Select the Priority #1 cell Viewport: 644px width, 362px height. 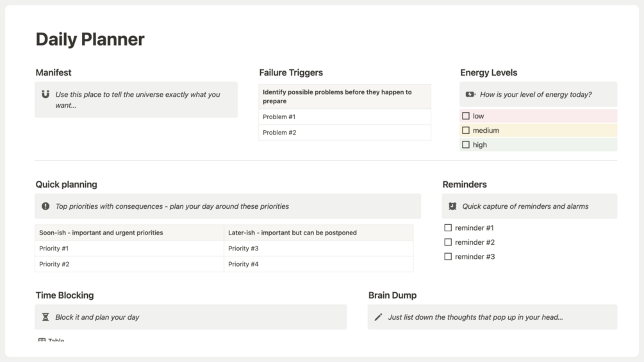(129, 249)
